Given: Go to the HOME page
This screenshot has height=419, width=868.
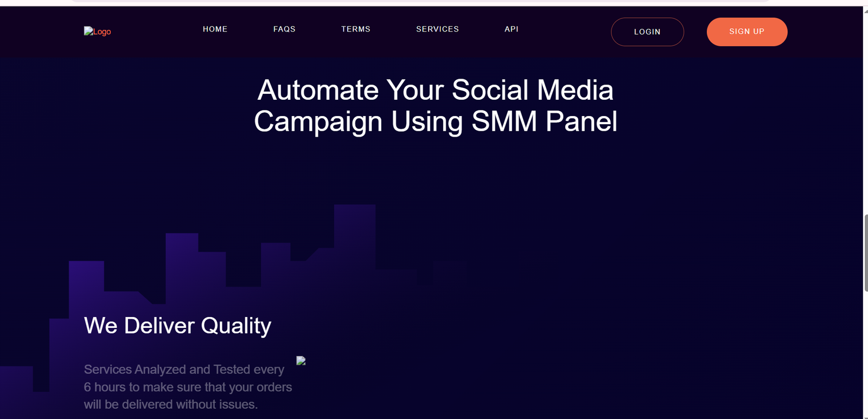Looking at the screenshot, I should pyautogui.click(x=215, y=29).
